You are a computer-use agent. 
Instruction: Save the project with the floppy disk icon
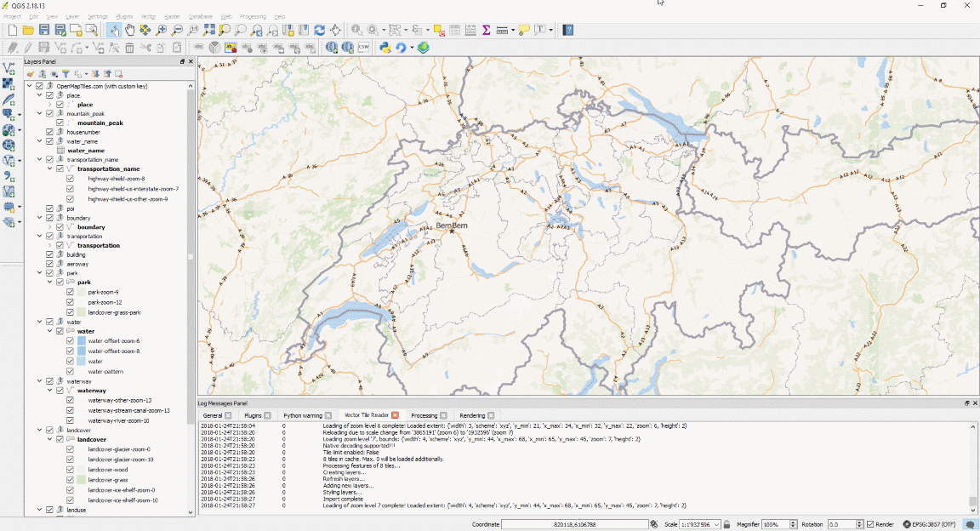click(x=43, y=30)
